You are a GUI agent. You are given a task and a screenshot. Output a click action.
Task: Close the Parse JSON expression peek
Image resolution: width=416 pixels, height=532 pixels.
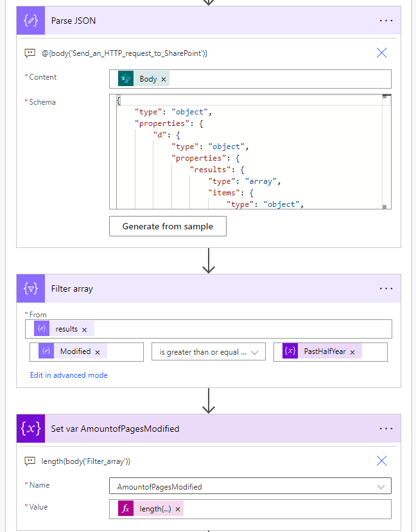pos(381,53)
